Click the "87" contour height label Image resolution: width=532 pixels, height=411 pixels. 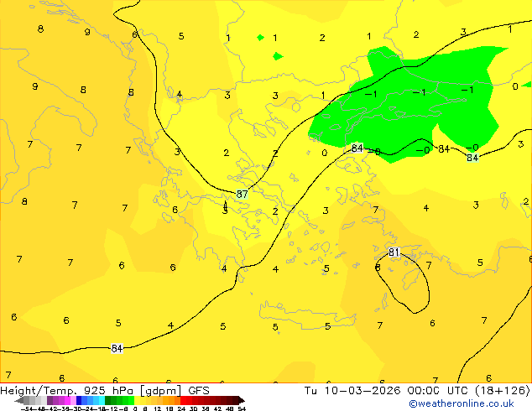point(242,195)
